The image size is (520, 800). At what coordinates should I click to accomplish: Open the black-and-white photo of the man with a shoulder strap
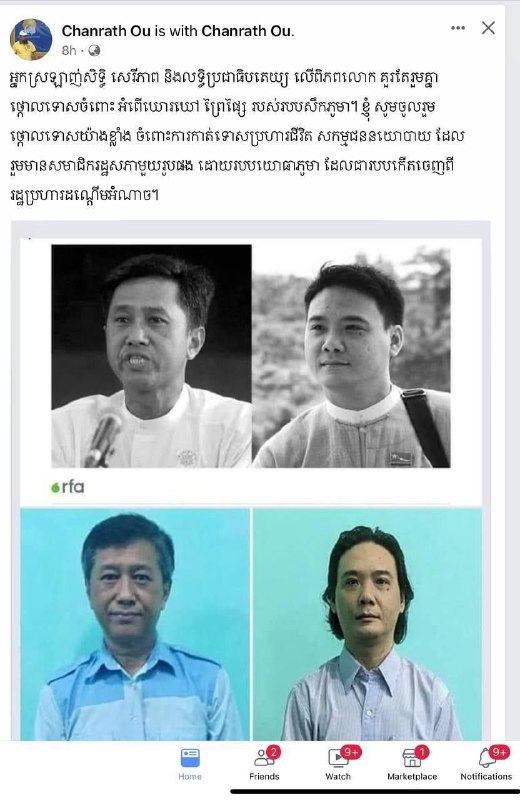tap(351, 356)
